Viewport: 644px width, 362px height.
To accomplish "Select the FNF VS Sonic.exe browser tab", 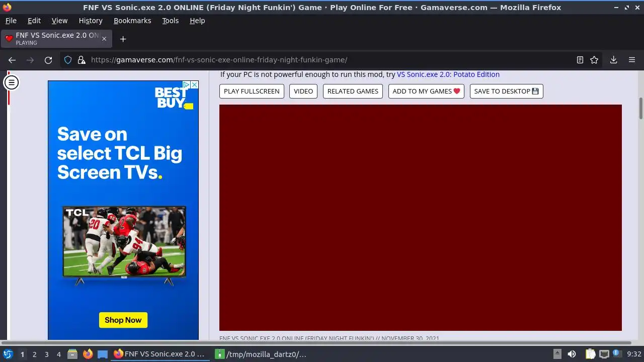I will tap(56, 39).
